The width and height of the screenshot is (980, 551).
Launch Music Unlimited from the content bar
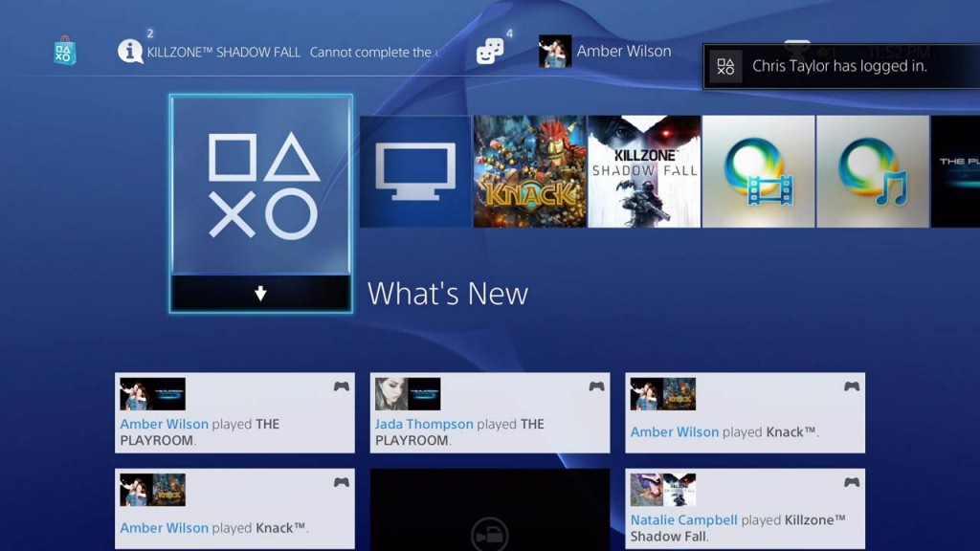tap(872, 172)
